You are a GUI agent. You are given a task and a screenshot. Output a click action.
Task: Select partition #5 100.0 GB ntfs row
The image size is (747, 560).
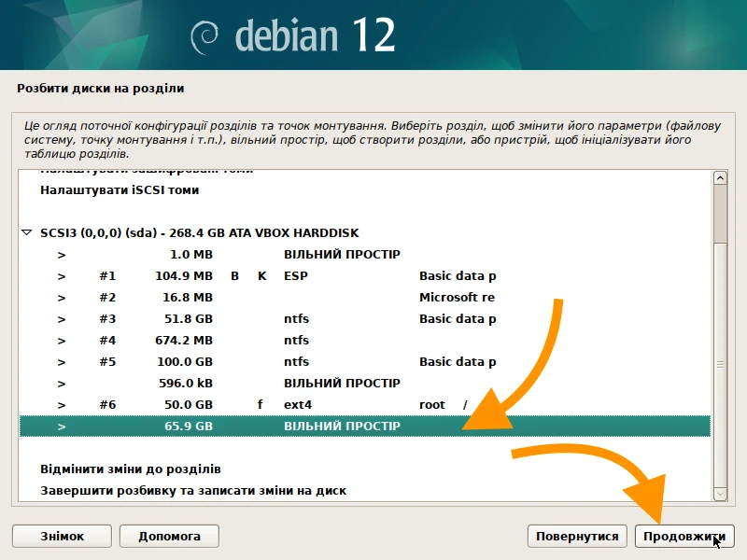click(365, 361)
